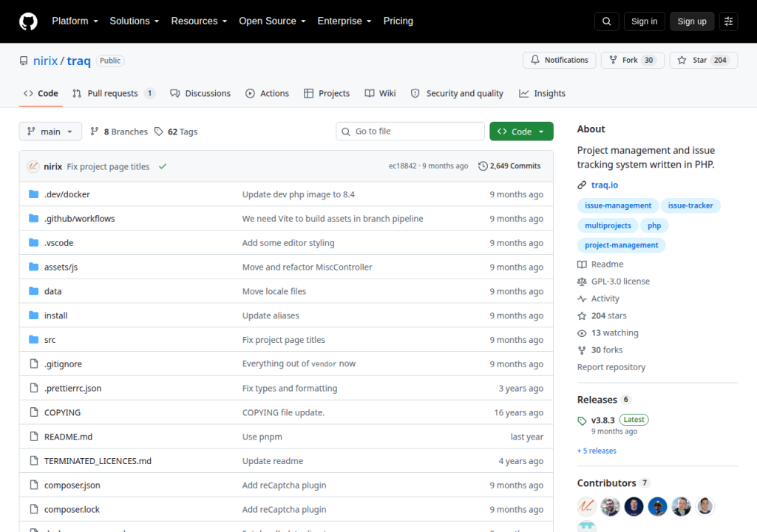Click the README.md file icon
The height and width of the screenshot is (532, 757).
click(34, 437)
